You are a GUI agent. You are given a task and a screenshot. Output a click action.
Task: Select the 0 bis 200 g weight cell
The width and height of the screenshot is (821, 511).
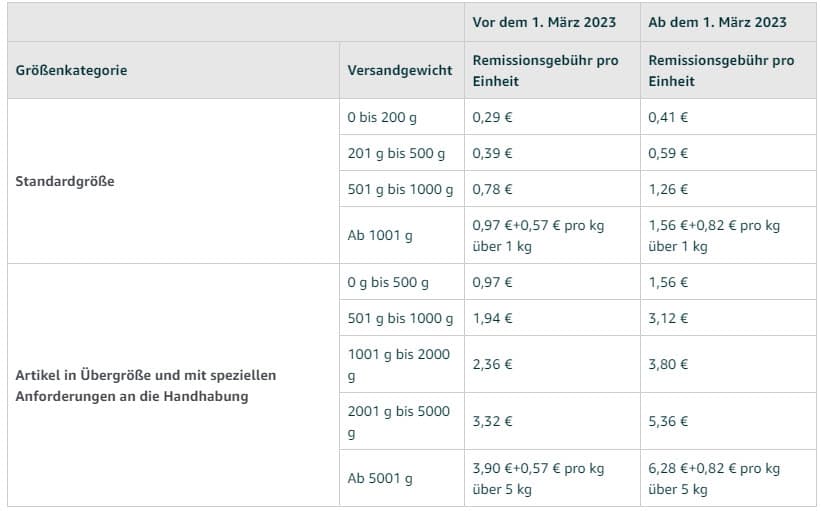(402, 117)
